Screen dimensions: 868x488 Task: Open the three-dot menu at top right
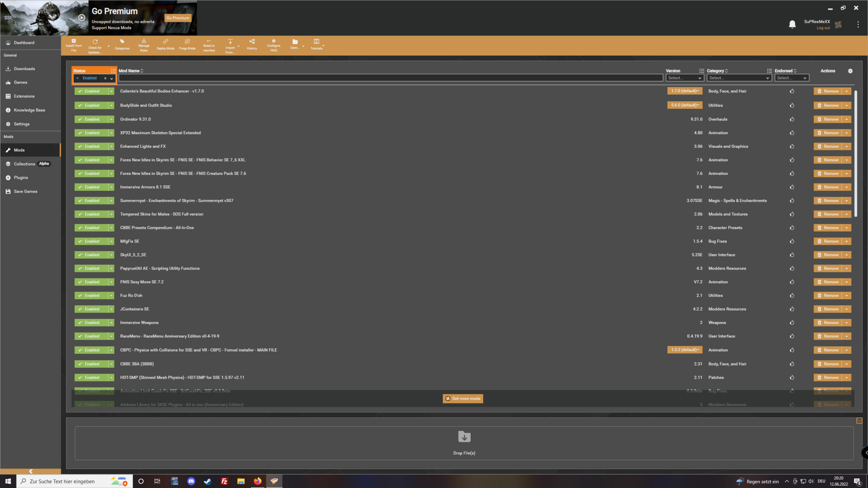tap(858, 24)
